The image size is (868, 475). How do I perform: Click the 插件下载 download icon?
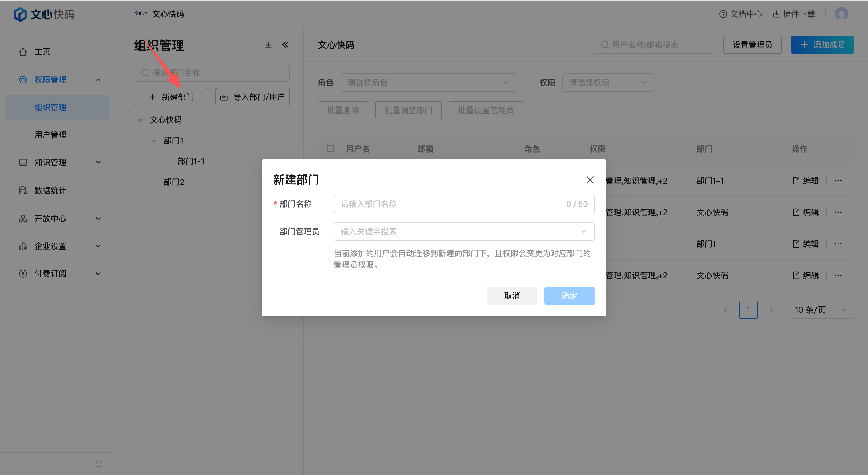(x=777, y=14)
